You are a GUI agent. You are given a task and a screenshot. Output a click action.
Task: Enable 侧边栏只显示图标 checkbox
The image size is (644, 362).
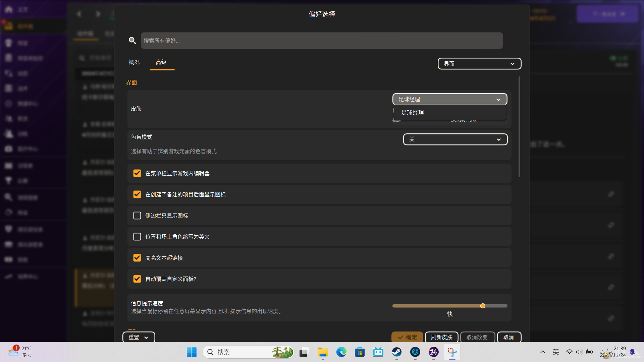point(137,216)
